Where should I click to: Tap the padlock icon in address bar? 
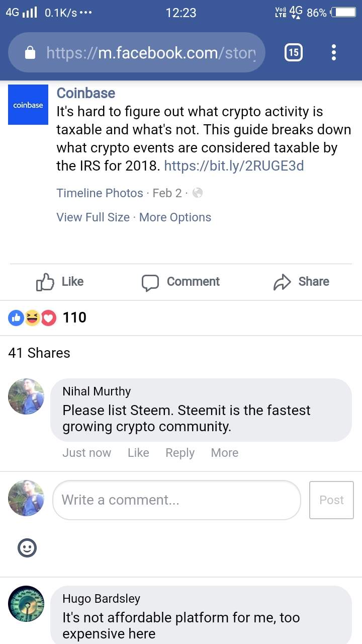pyautogui.click(x=30, y=52)
